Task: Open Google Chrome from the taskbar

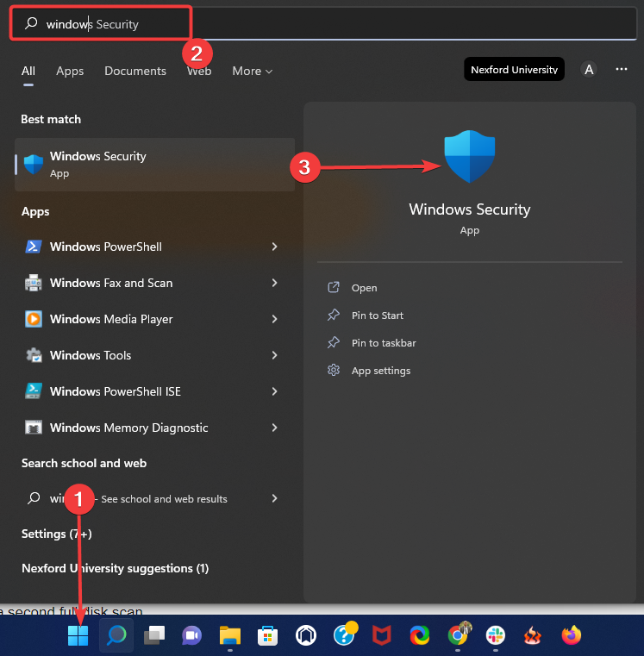Action: (459, 634)
